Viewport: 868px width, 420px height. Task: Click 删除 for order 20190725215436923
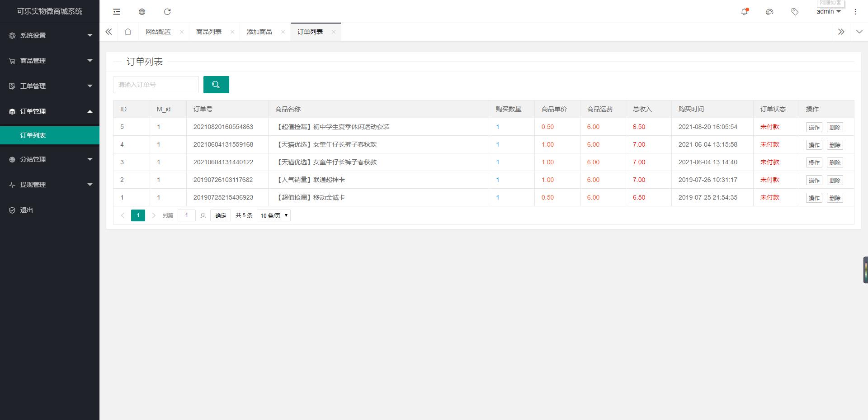(x=835, y=198)
